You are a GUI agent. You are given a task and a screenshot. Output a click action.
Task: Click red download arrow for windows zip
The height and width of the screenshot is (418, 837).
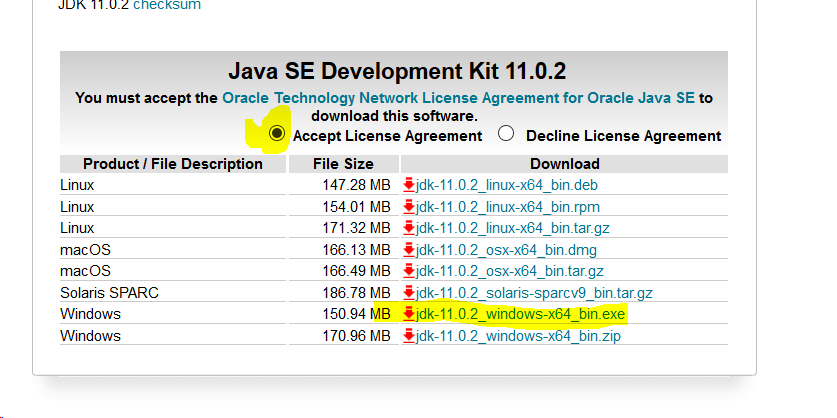(409, 336)
